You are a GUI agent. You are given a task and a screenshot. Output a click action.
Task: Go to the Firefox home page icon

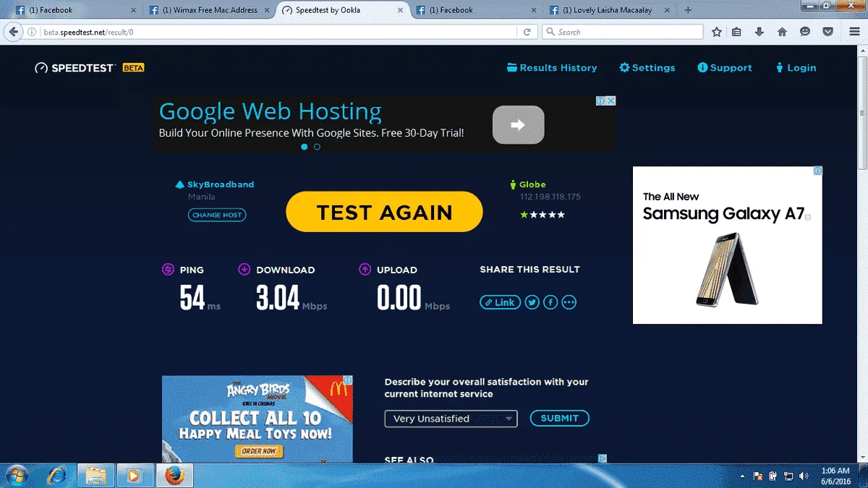tap(782, 32)
